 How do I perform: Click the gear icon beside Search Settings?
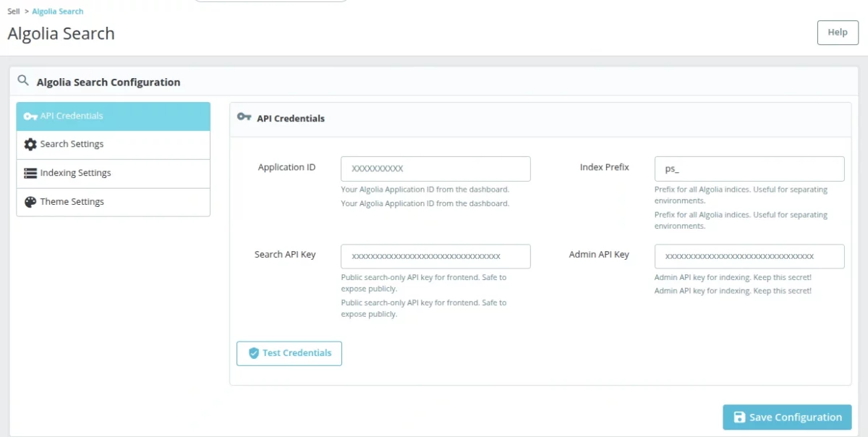[x=30, y=144]
